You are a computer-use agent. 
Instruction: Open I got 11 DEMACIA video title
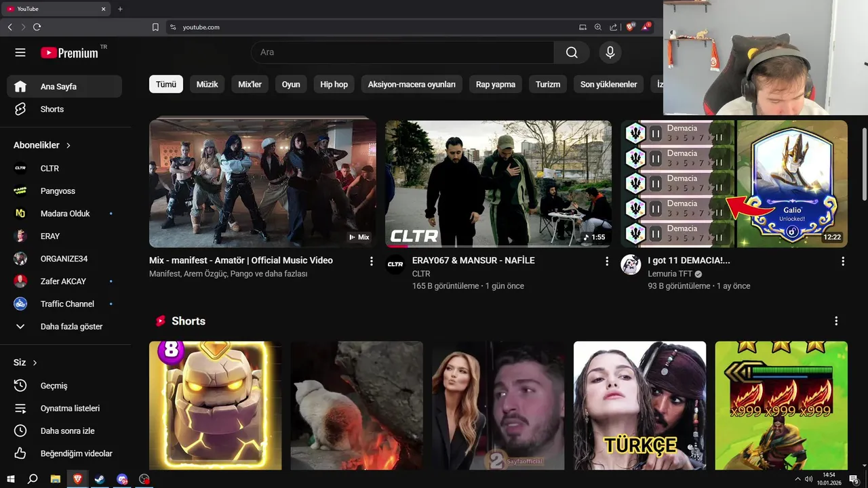[x=689, y=260]
